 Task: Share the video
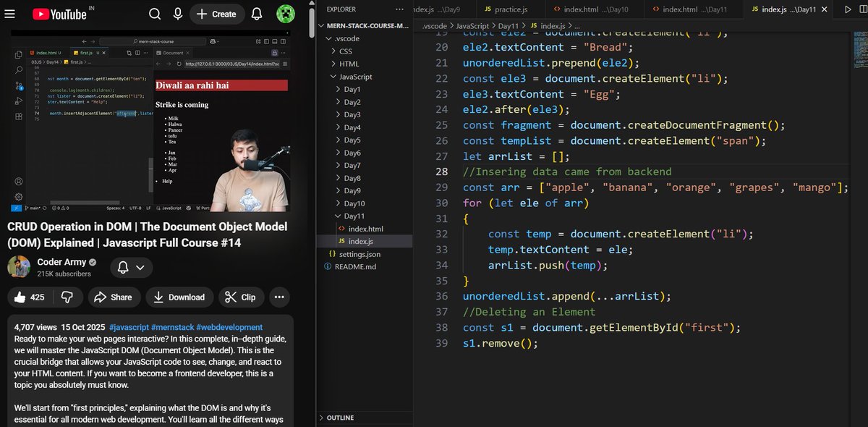click(114, 297)
